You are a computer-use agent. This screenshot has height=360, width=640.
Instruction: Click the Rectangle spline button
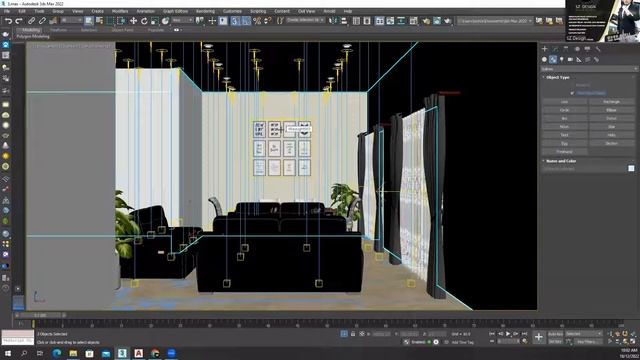tap(611, 102)
